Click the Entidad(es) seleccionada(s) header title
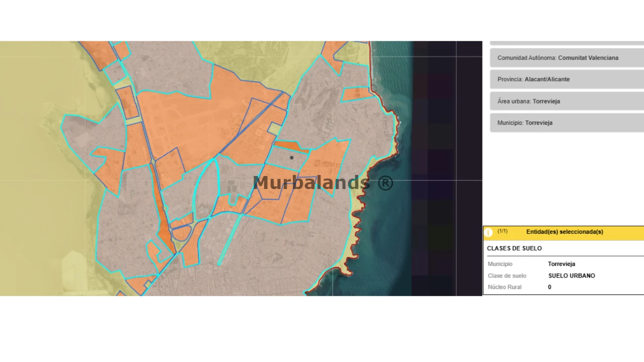The width and height of the screenshot is (644, 362). [565, 232]
